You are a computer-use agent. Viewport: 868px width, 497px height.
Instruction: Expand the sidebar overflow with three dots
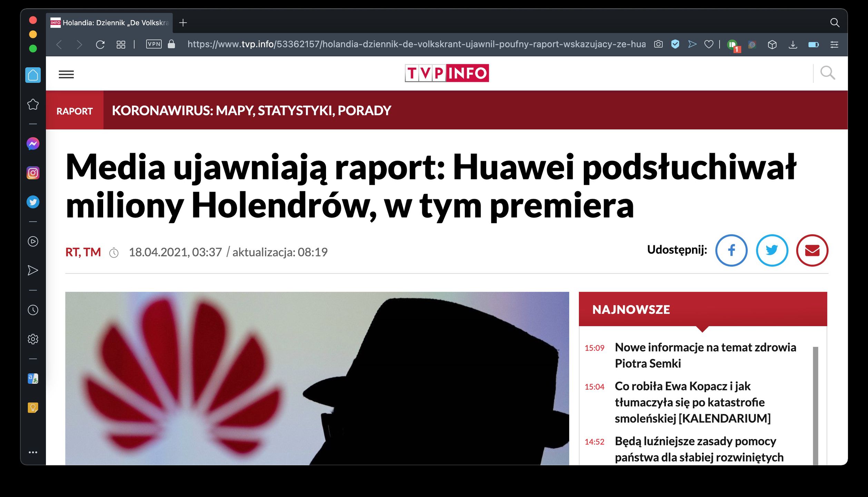33,452
